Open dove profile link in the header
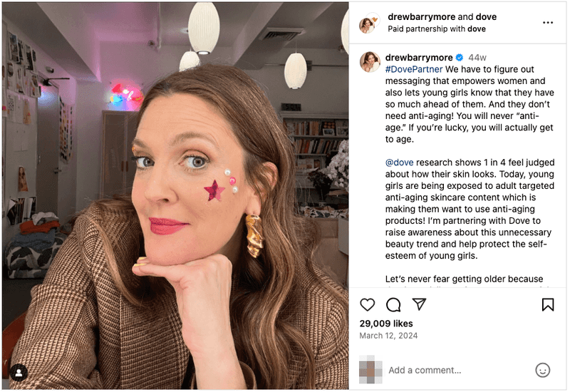Screen dimensions: 570x392 (x=486, y=17)
